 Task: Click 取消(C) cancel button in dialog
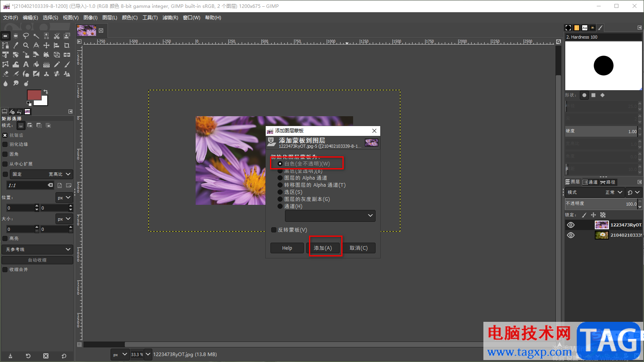coord(359,248)
